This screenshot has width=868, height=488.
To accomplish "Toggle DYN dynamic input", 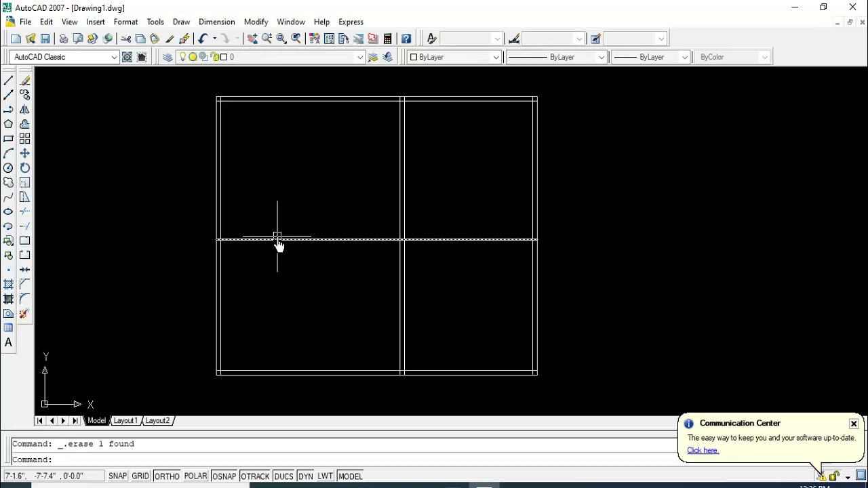I will pos(306,476).
